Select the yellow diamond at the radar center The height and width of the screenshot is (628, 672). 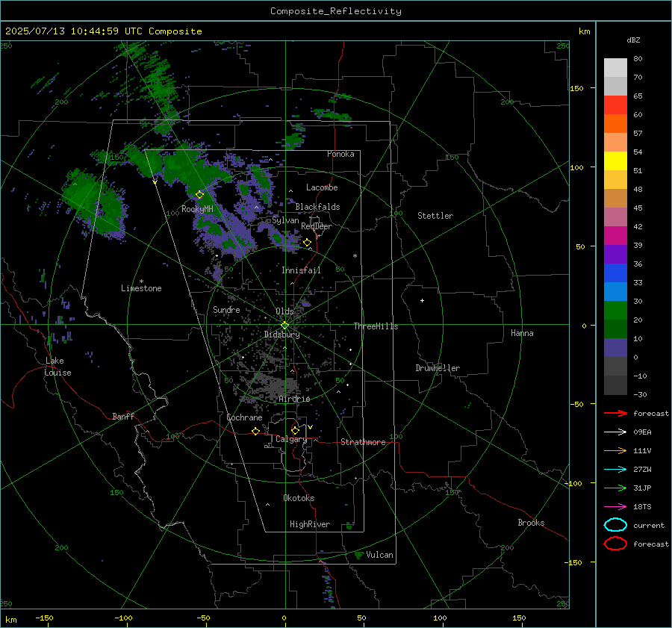point(284,326)
